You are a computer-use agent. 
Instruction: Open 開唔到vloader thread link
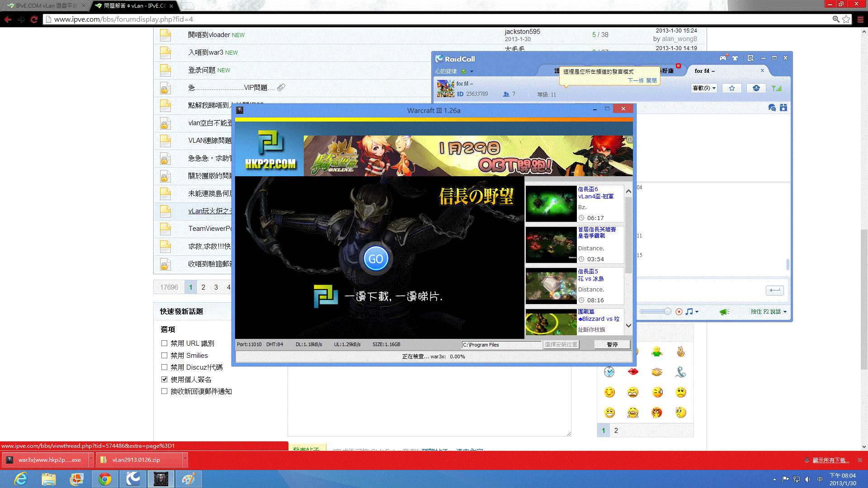(209, 35)
